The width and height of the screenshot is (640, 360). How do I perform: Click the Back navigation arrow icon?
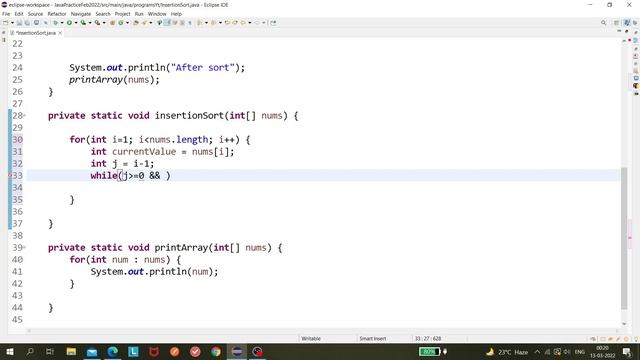coord(243,23)
